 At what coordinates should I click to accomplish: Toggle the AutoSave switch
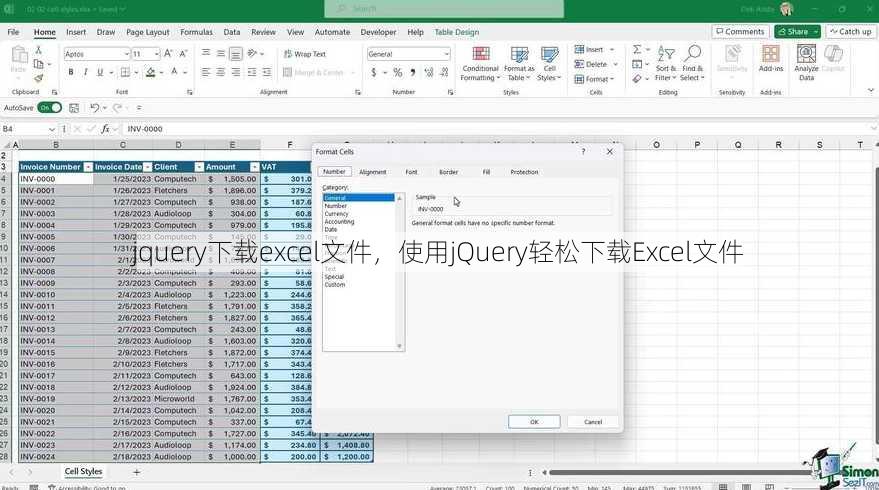(49, 108)
